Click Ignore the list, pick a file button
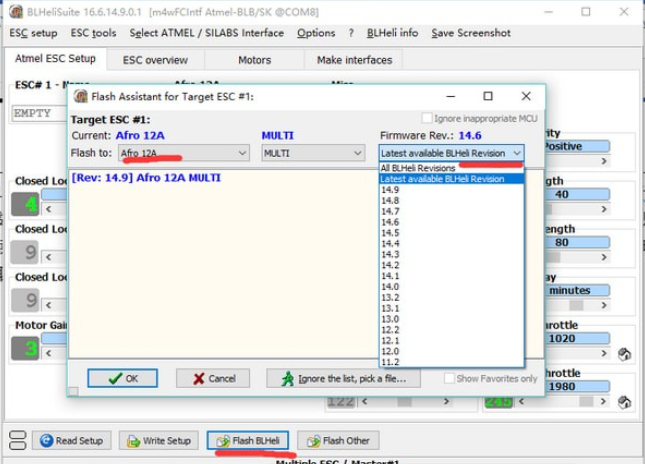The image size is (645, 464). click(x=343, y=378)
